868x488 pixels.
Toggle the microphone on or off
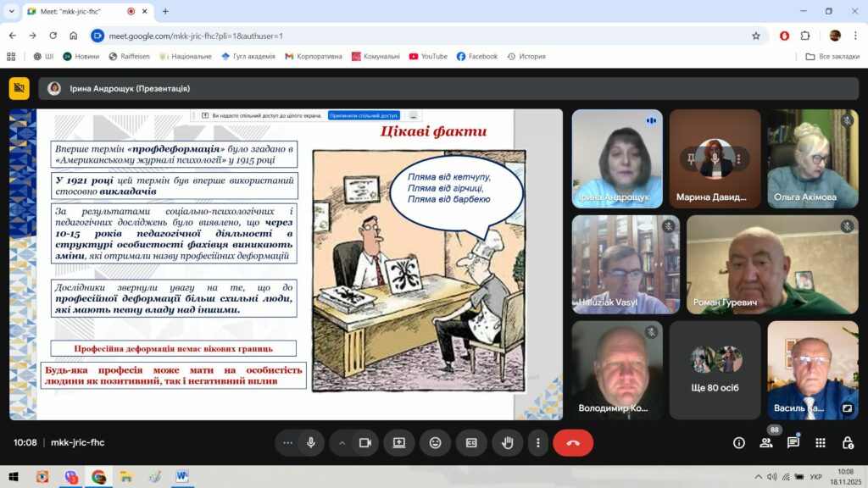tap(311, 442)
